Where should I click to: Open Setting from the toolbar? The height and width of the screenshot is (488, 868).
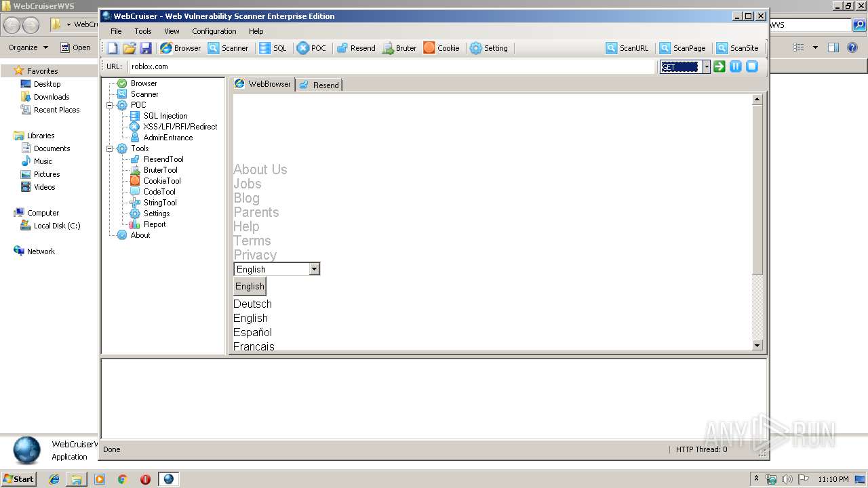[488, 48]
